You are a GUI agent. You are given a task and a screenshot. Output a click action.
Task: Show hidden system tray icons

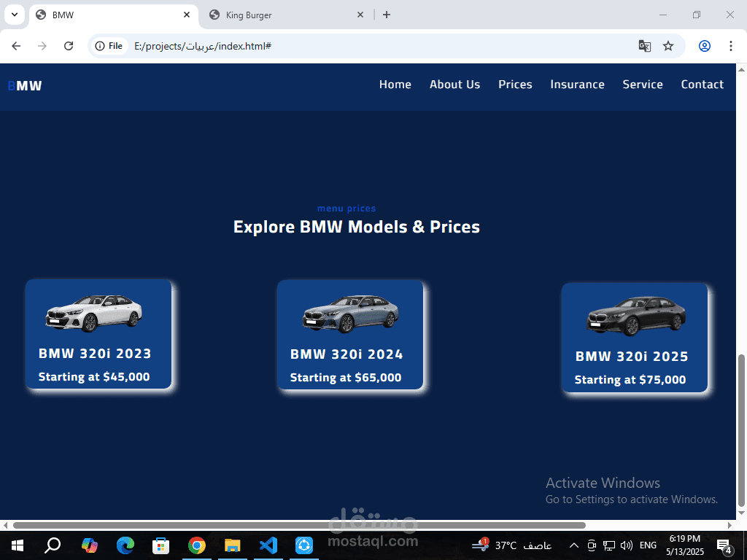[574, 545]
